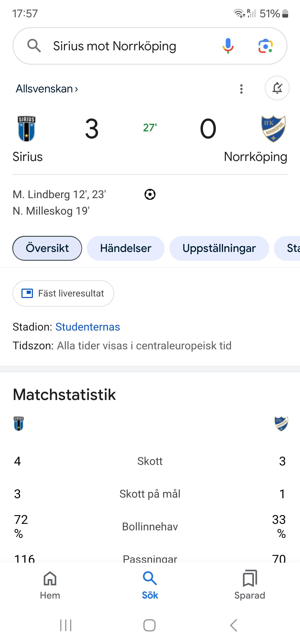300x644 pixels.
Task: Go to Hem in bottom navigation
Action: click(50, 585)
